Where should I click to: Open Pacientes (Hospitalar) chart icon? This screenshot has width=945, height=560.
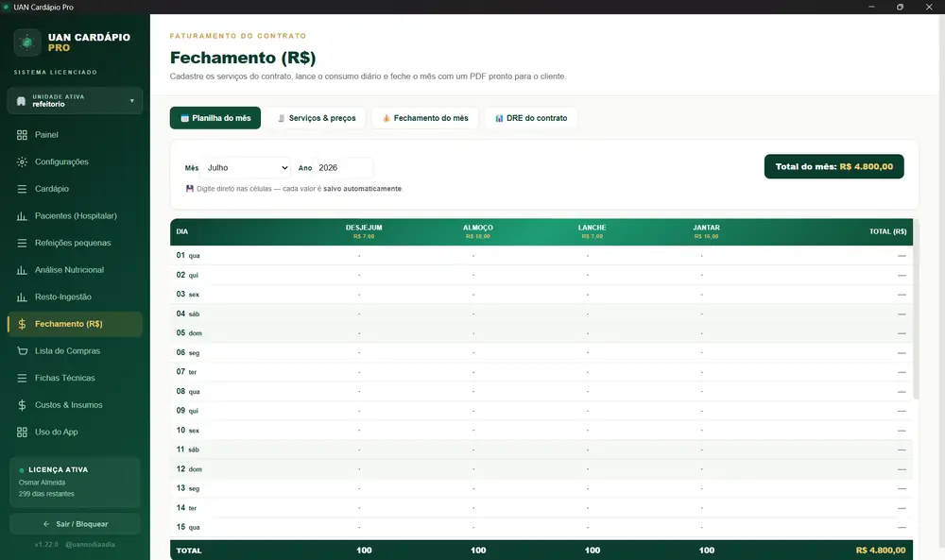[22, 215]
